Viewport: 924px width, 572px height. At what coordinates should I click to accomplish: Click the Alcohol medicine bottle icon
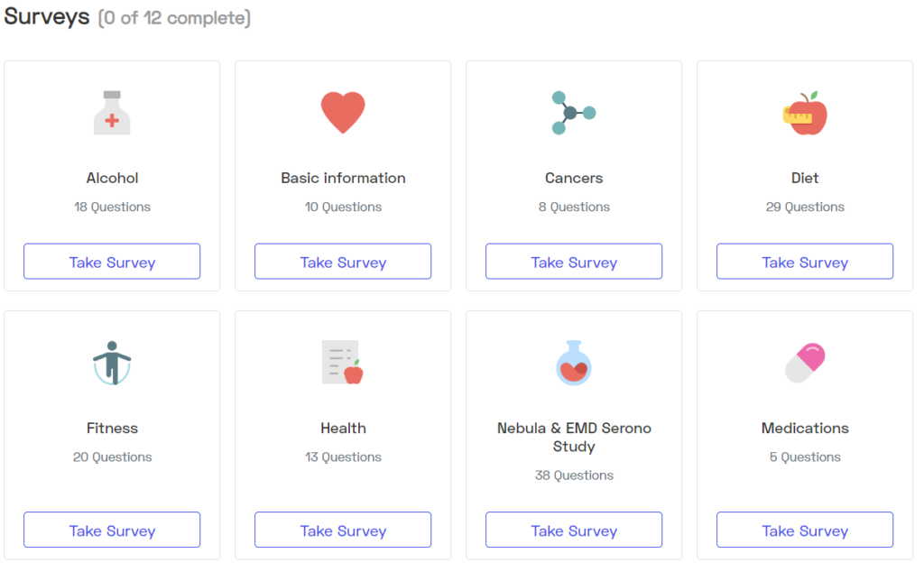click(x=112, y=113)
